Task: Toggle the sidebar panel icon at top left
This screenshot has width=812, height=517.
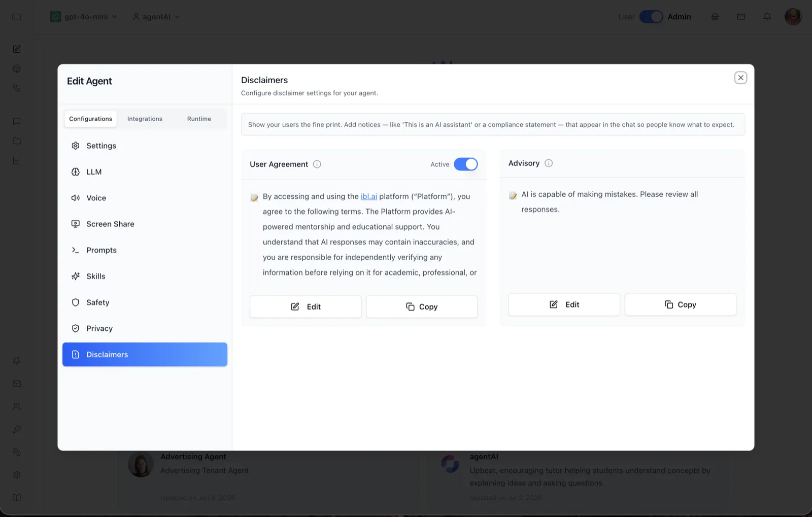Action: coord(17,17)
